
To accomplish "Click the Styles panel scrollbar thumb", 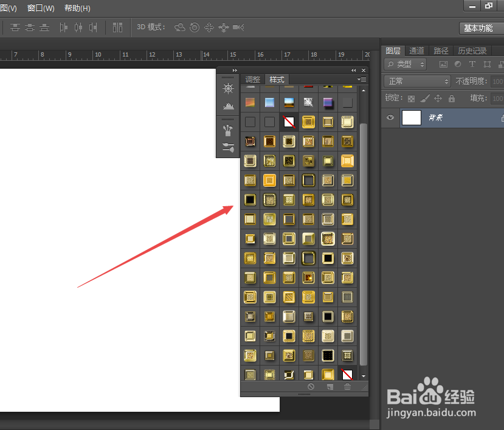I will (364, 244).
